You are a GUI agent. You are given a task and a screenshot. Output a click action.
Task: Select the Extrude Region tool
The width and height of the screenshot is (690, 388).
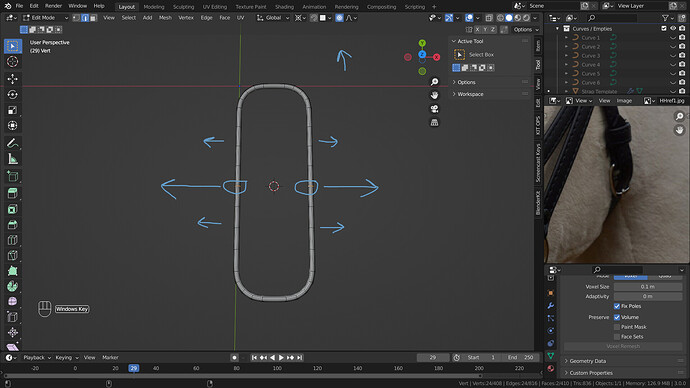click(12, 194)
